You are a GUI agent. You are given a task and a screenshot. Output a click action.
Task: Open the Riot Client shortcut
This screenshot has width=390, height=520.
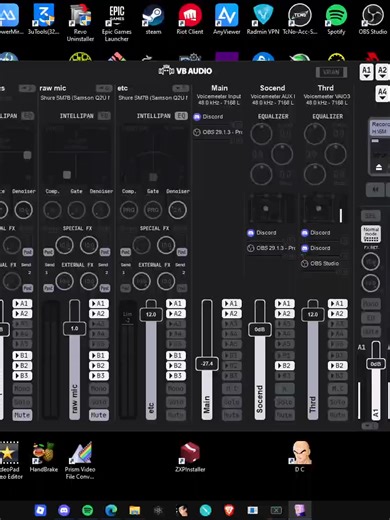click(190, 19)
